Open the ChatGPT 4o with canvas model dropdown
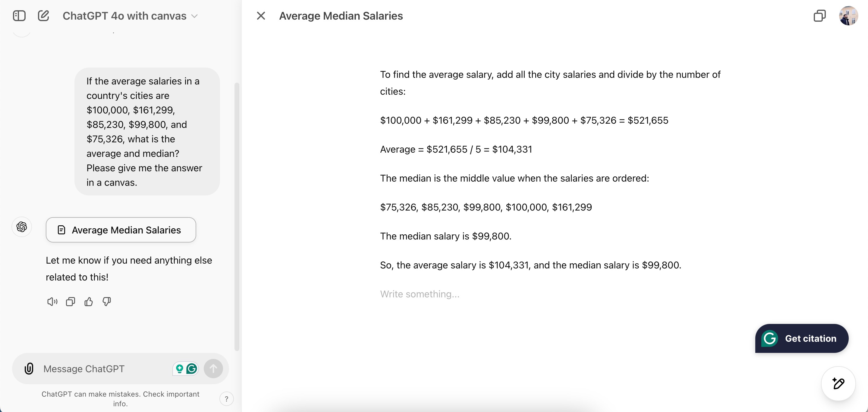868x412 pixels. pos(130,16)
